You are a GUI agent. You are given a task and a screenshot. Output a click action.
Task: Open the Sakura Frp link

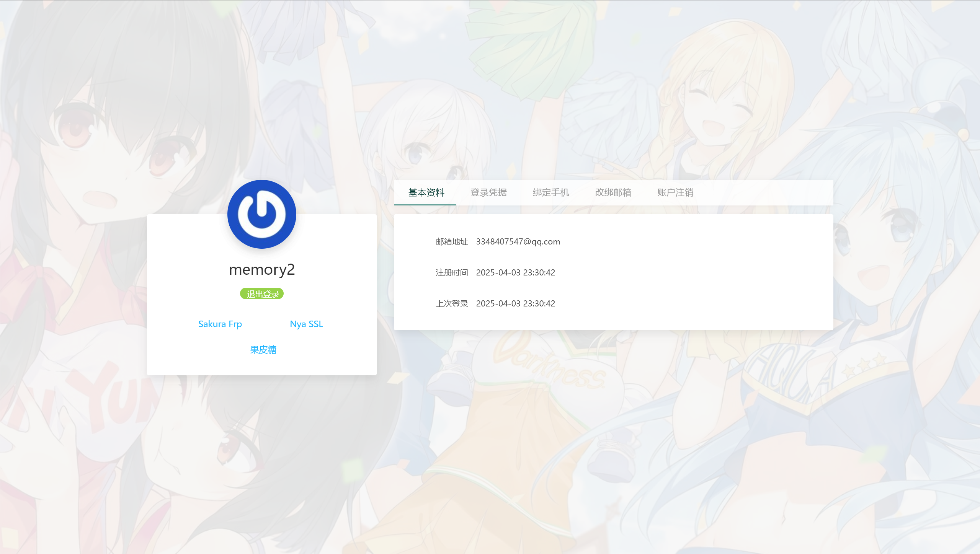tap(220, 324)
